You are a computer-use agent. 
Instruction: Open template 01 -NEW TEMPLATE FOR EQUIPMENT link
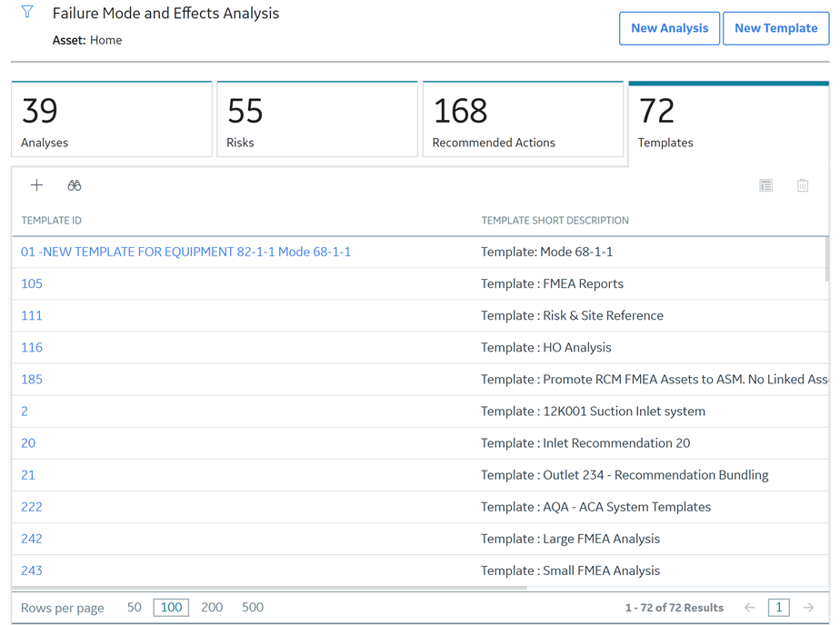click(185, 252)
